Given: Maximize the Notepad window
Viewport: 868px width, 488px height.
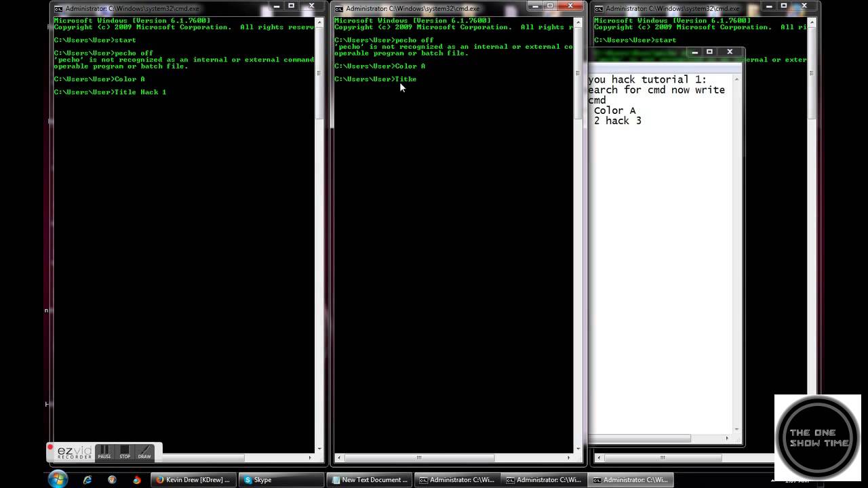Looking at the screenshot, I should [x=710, y=52].
